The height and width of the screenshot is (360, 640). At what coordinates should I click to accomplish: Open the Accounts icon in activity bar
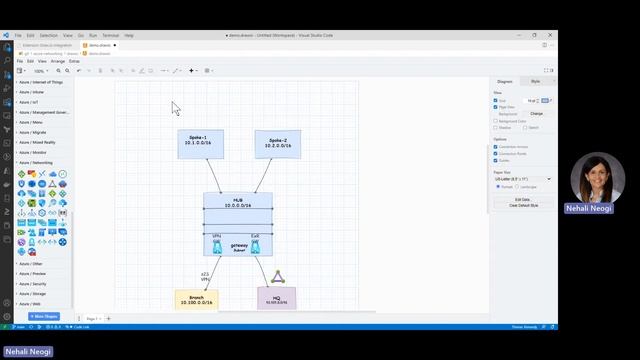[x=7, y=303]
